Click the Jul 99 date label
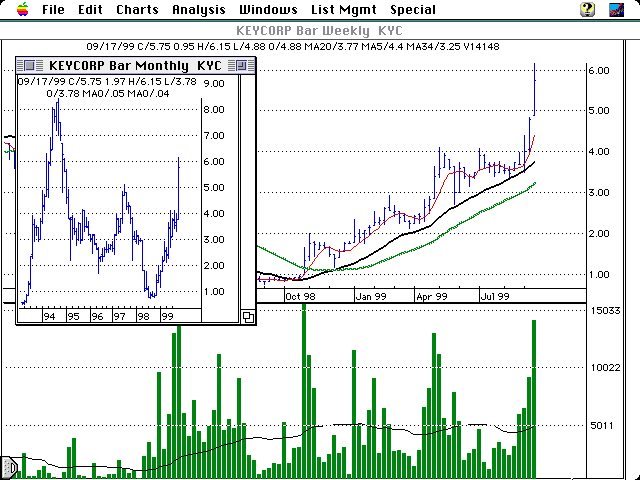Image resolution: width=640 pixels, height=480 pixels. [x=495, y=296]
